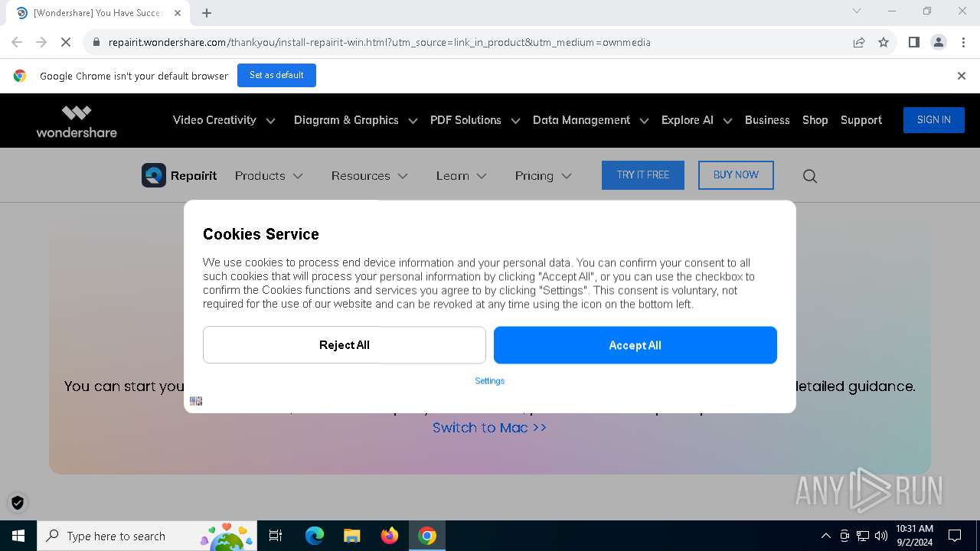Click the Wondershare logo

click(77, 121)
